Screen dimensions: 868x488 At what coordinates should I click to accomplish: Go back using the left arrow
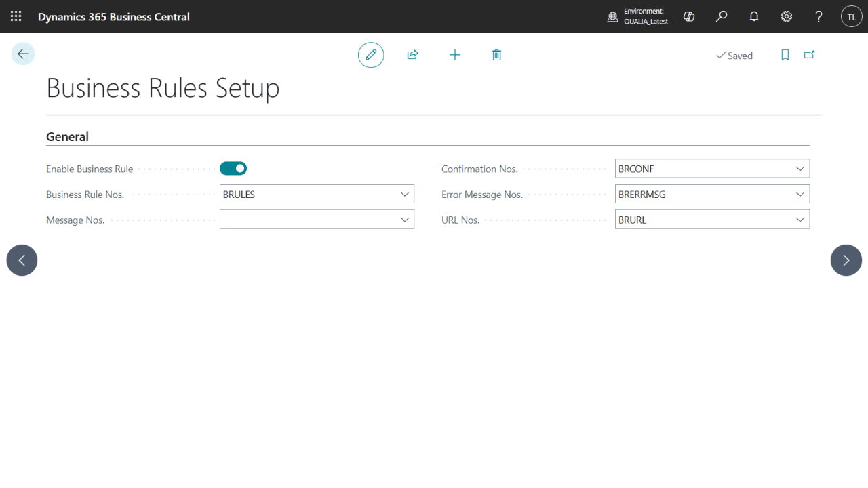(23, 54)
